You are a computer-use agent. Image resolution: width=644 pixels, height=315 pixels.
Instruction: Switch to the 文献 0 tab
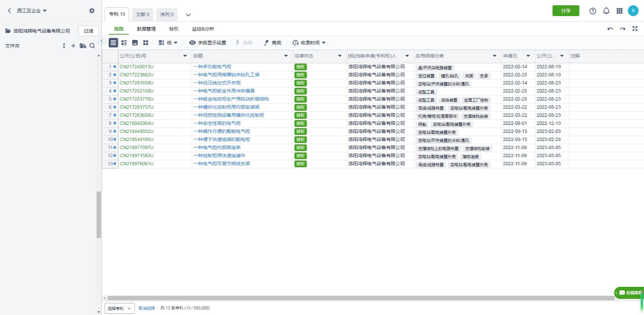pyautogui.click(x=142, y=15)
